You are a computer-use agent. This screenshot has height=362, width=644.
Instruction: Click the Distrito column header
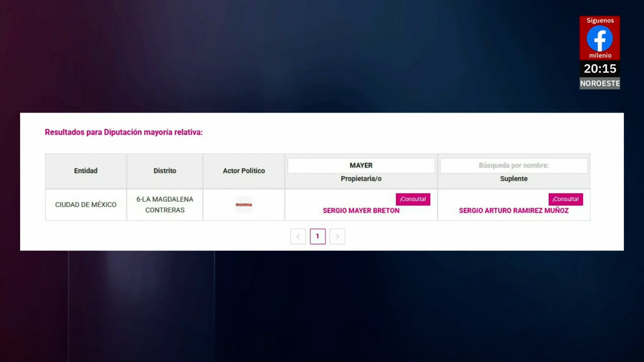pyautogui.click(x=165, y=171)
